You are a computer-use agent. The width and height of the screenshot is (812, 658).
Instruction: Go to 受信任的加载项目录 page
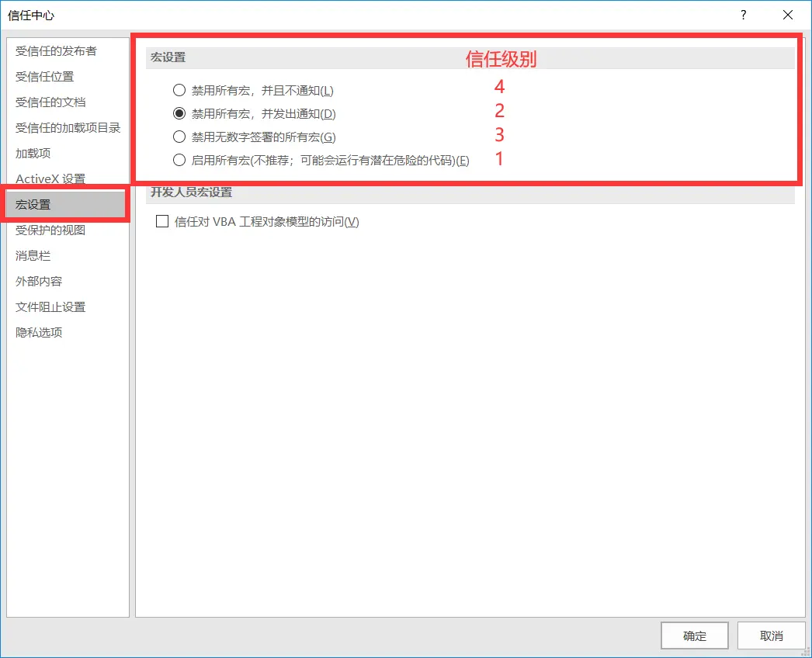[68, 128]
